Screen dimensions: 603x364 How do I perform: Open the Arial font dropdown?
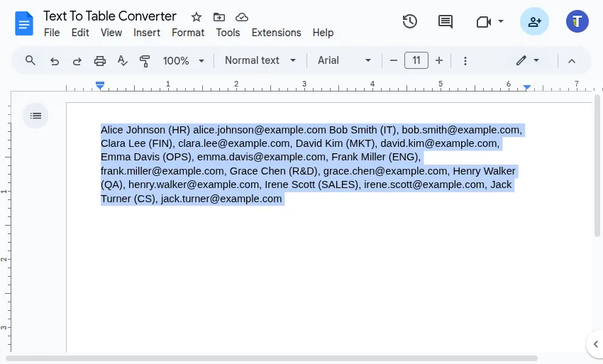click(x=344, y=61)
